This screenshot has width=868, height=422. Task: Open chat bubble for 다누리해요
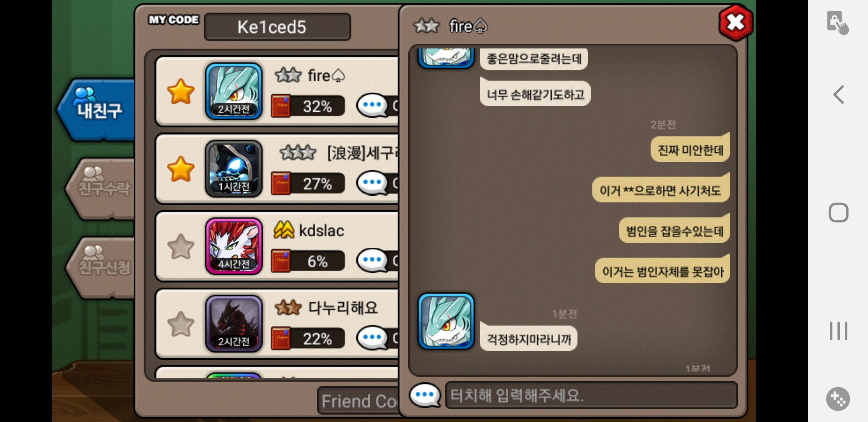pyautogui.click(x=372, y=338)
